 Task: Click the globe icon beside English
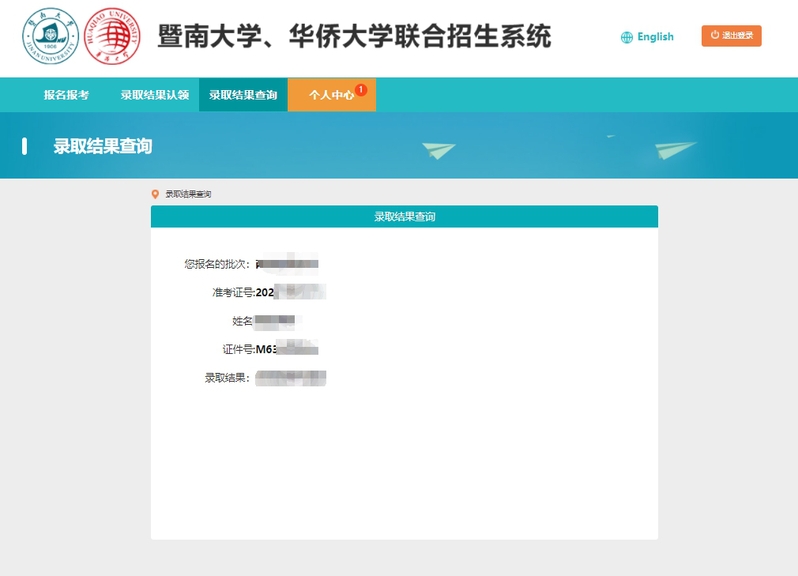pyautogui.click(x=626, y=37)
